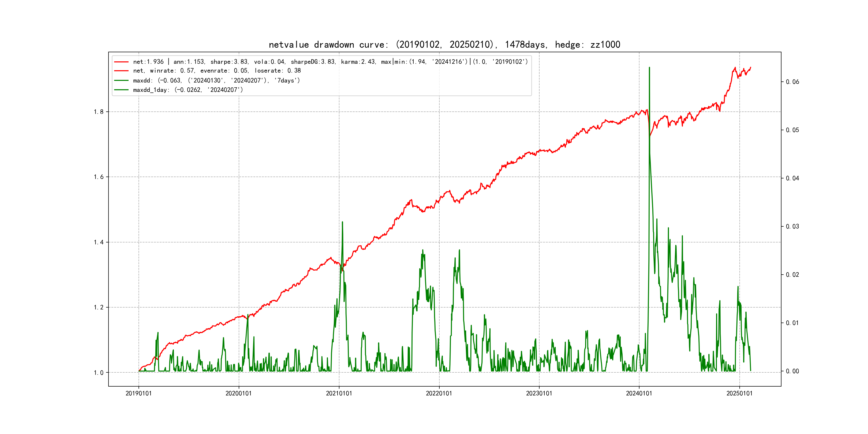Click the 20190101 x-axis label

[139, 393]
